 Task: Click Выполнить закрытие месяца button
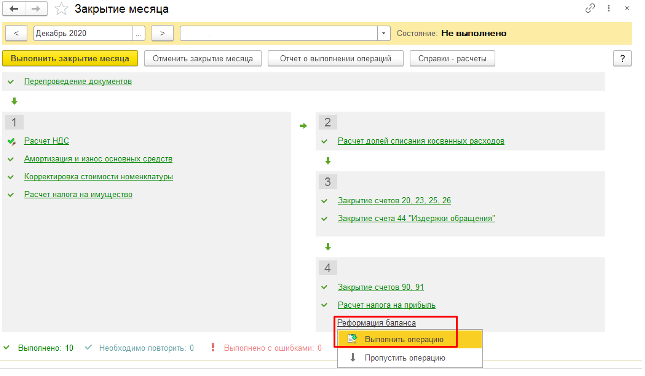pos(70,58)
